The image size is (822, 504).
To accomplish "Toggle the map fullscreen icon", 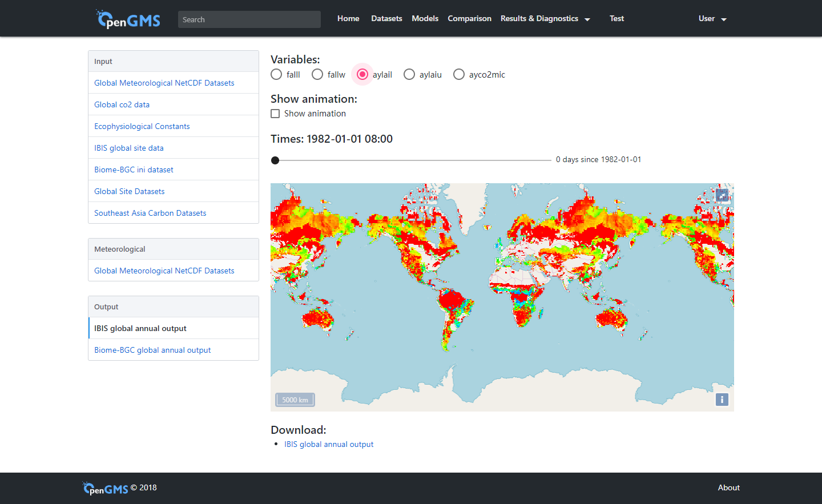I will coord(722,195).
